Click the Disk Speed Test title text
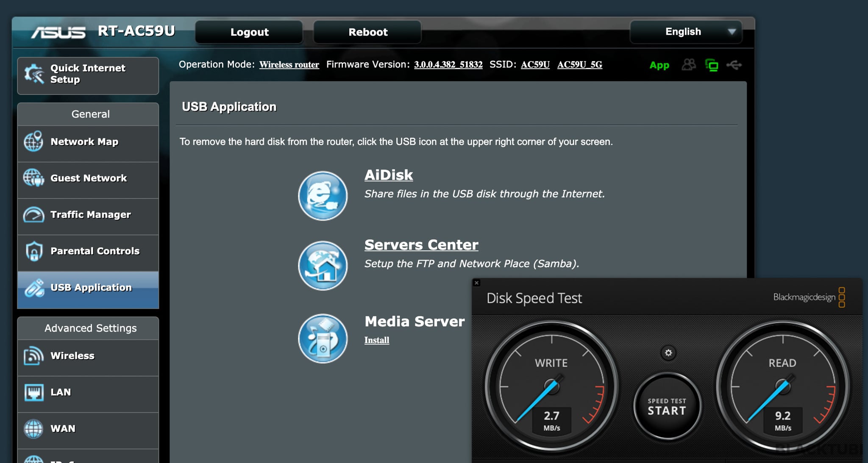This screenshot has width=868, height=463. pyautogui.click(x=534, y=298)
